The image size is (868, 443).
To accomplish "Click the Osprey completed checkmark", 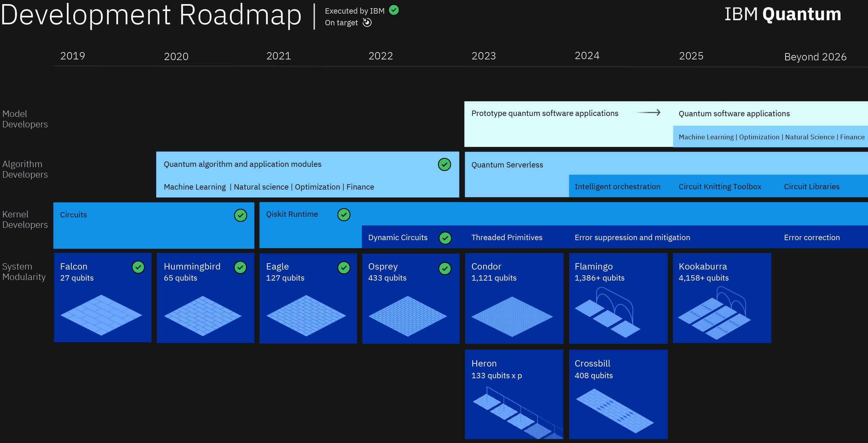I will click(445, 268).
